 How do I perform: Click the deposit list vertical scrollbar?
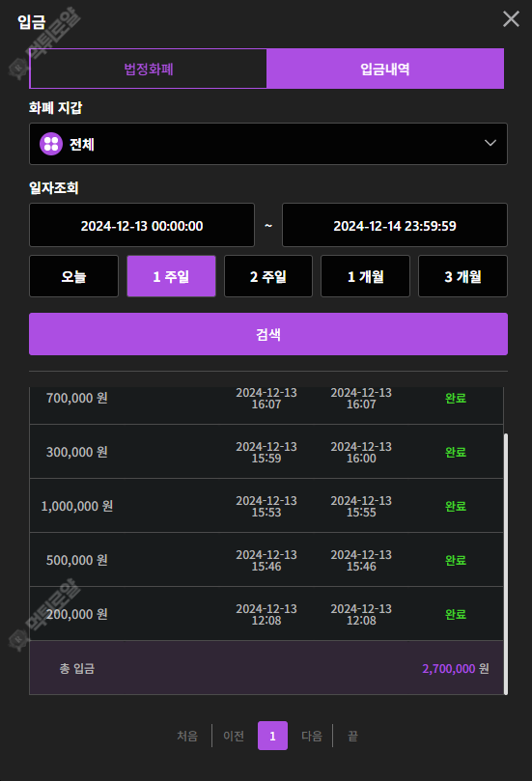point(506,564)
